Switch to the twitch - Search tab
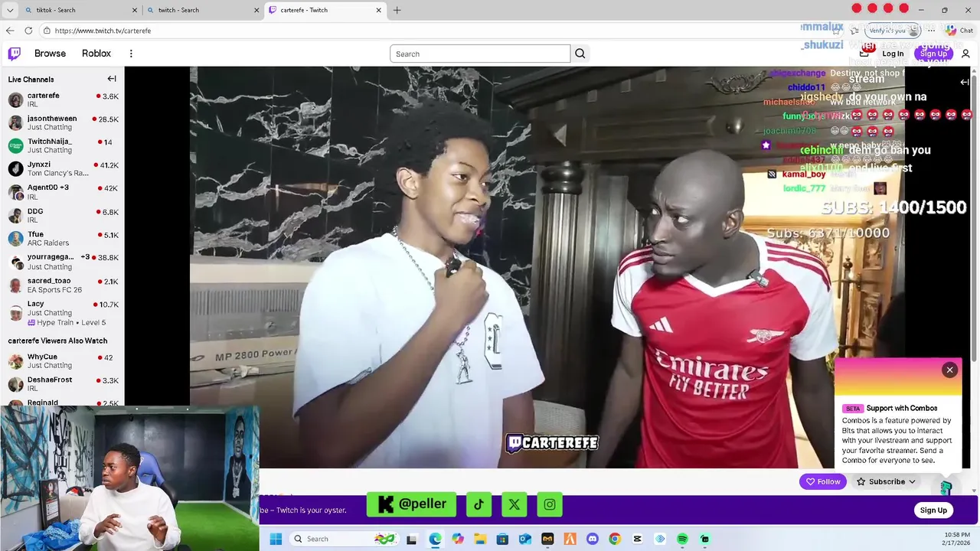The image size is (980, 551). coord(203,10)
